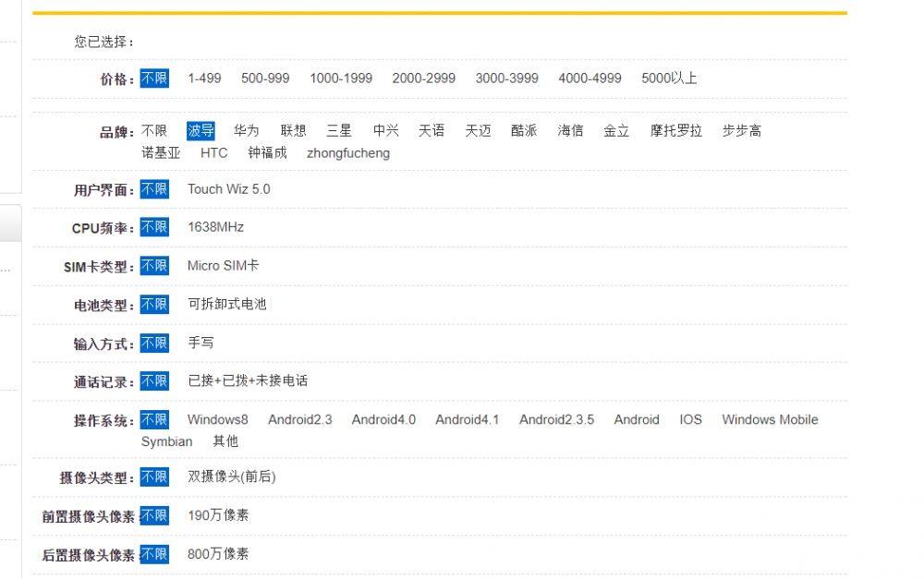Select Android4.1 operating system filter

[x=468, y=419]
